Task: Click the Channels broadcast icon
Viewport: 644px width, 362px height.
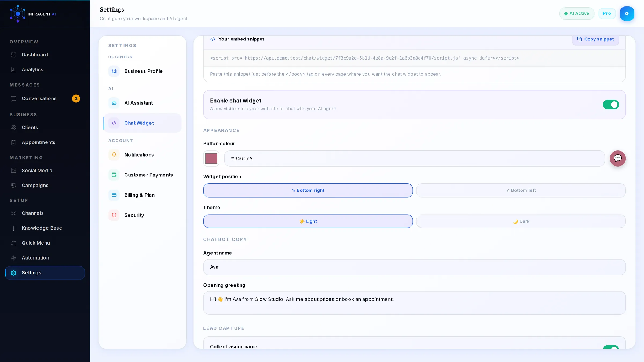Action: (x=13, y=213)
